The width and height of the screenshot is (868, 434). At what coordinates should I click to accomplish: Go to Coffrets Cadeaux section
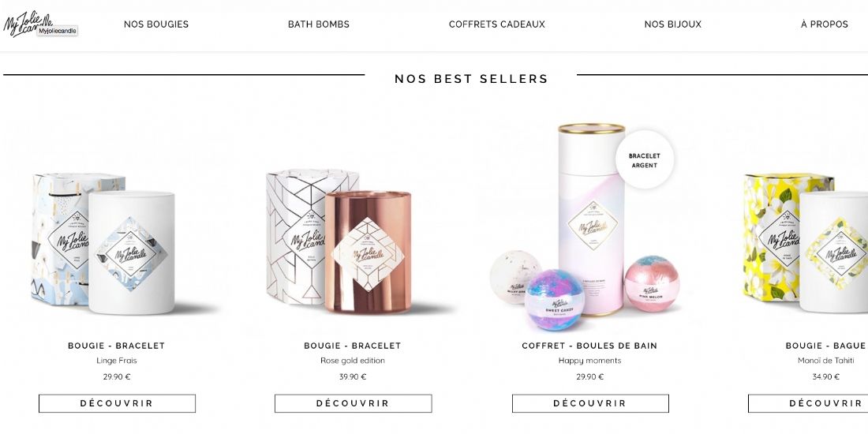[x=496, y=24]
